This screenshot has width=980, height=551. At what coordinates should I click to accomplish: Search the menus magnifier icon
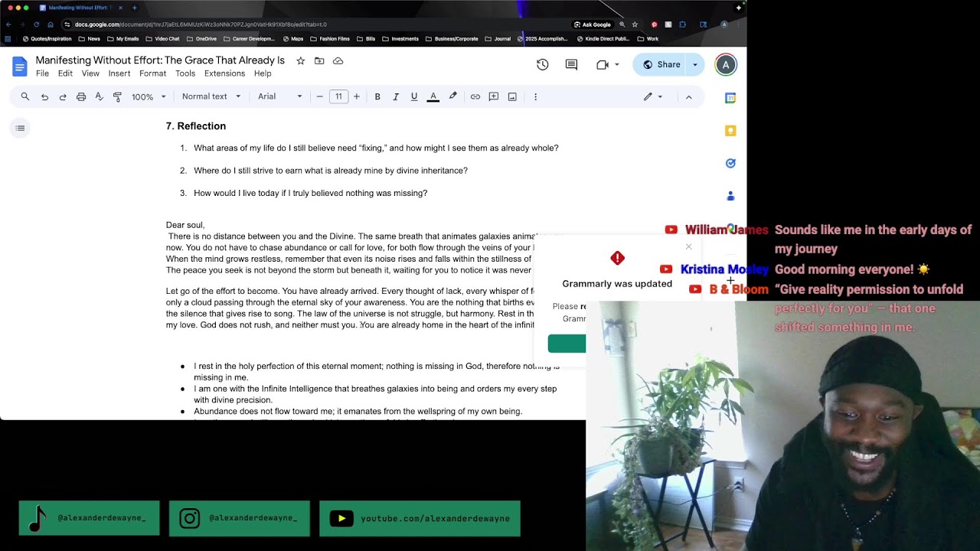25,96
